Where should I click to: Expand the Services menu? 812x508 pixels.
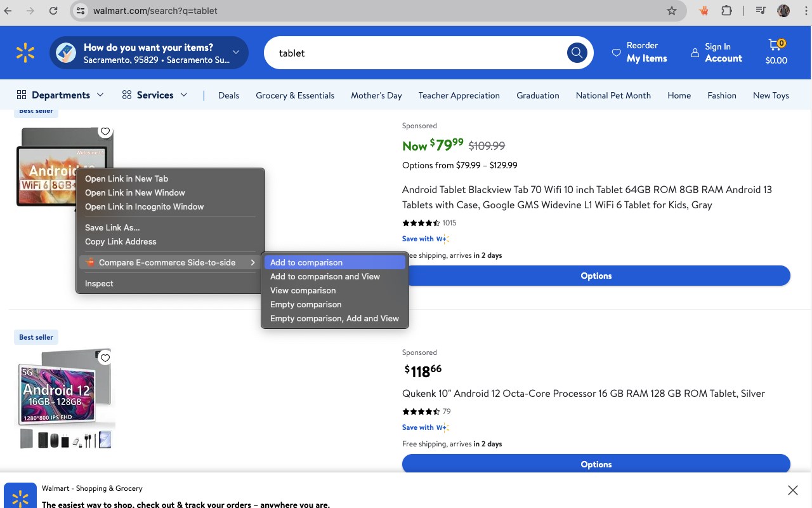tap(155, 95)
